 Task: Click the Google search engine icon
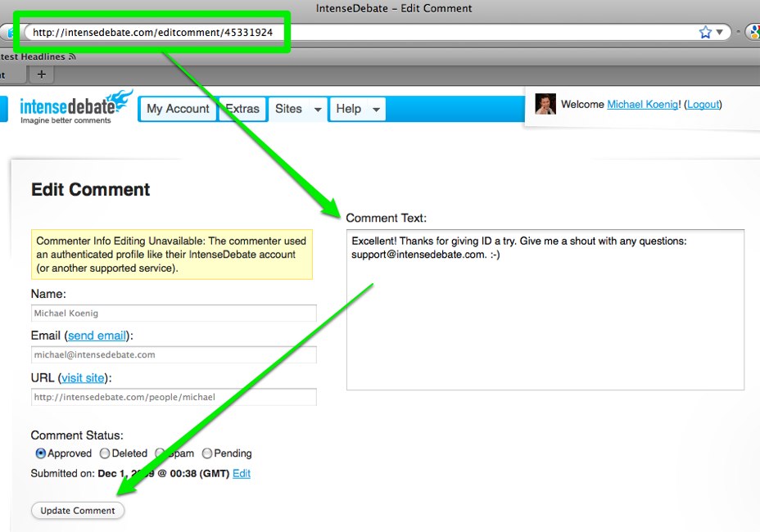coord(753,32)
